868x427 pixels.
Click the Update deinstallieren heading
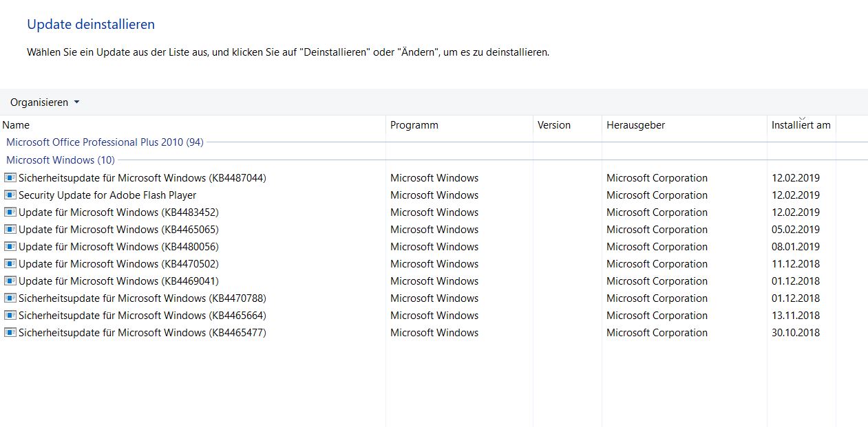tap(91, 24)
